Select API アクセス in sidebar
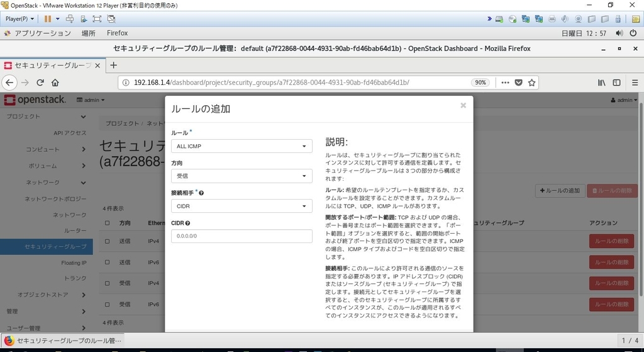Image resolution: width=644 pixels, height=352 pixels. pyautogui.click(x=70, y=133)
